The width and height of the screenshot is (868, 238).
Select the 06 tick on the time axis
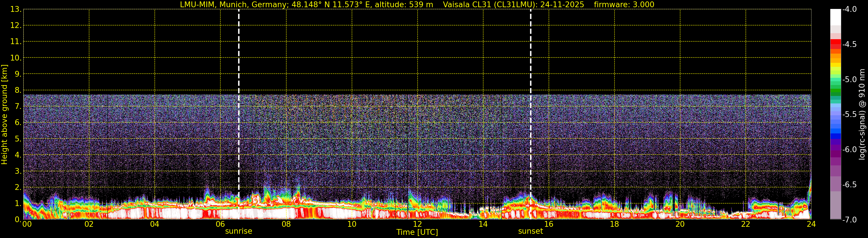pyautogui.click(x=220, y=224)
